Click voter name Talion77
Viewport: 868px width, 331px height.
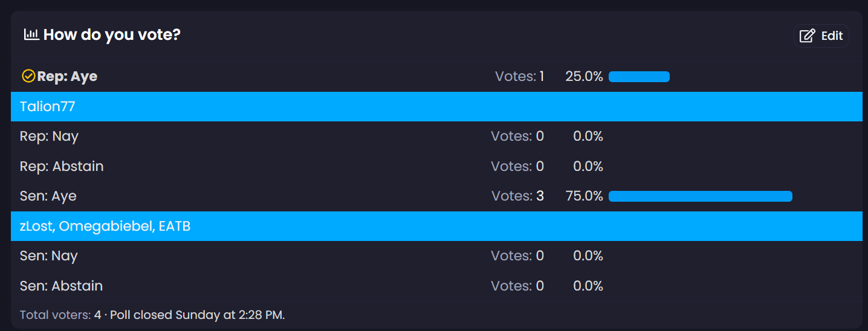(47, 107)
